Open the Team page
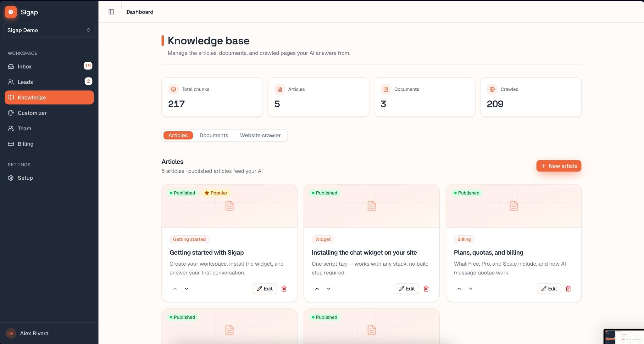The image size is (644, 344). pyautogui.click(x=49, y=128)
